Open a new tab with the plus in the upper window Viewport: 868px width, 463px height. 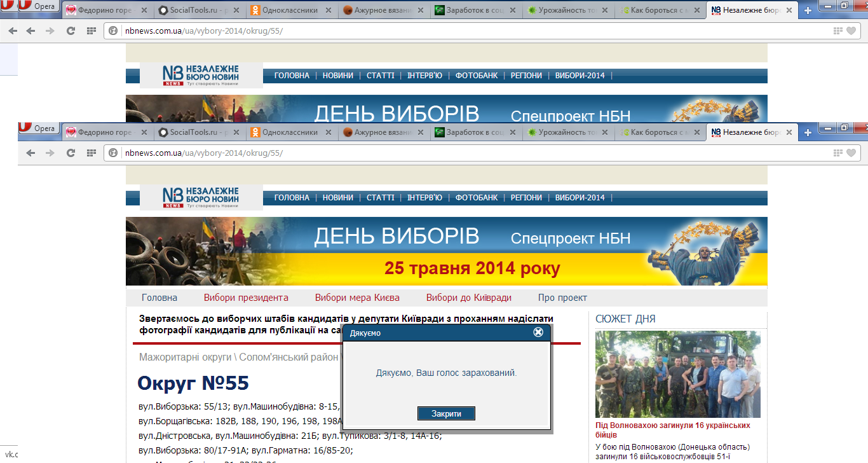(808, 10)
